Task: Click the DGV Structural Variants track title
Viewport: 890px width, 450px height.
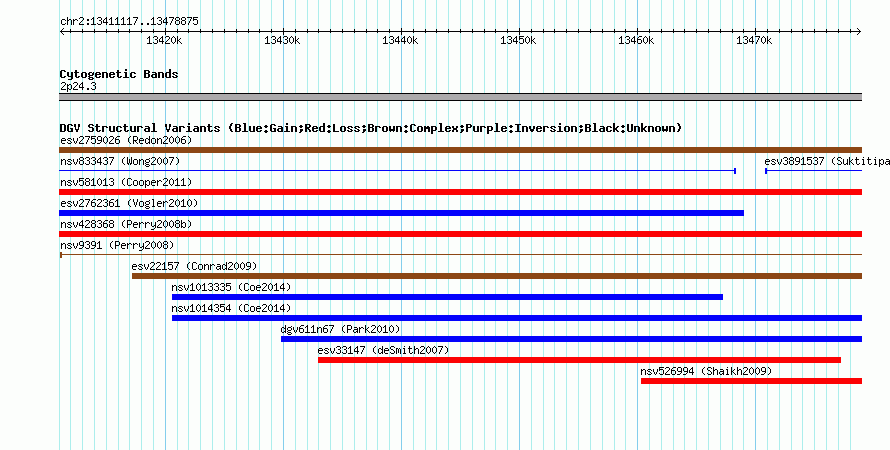Action: click(x=371, y=128)
